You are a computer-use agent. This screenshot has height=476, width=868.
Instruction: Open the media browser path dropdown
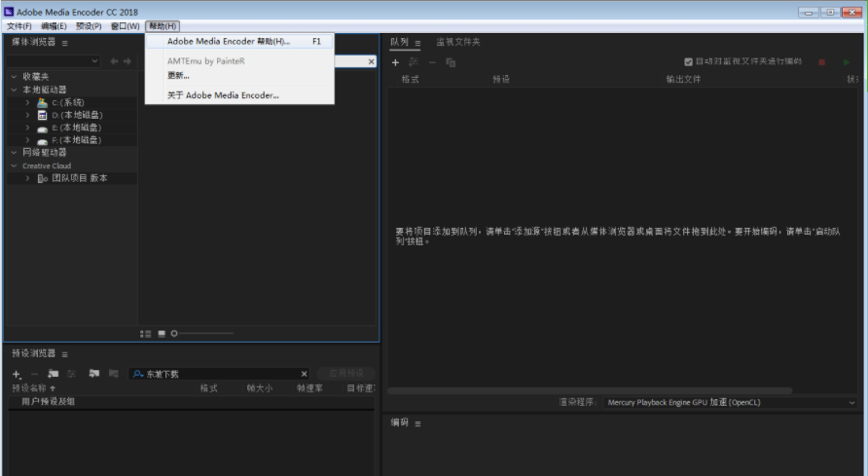(x=54, y=61)
